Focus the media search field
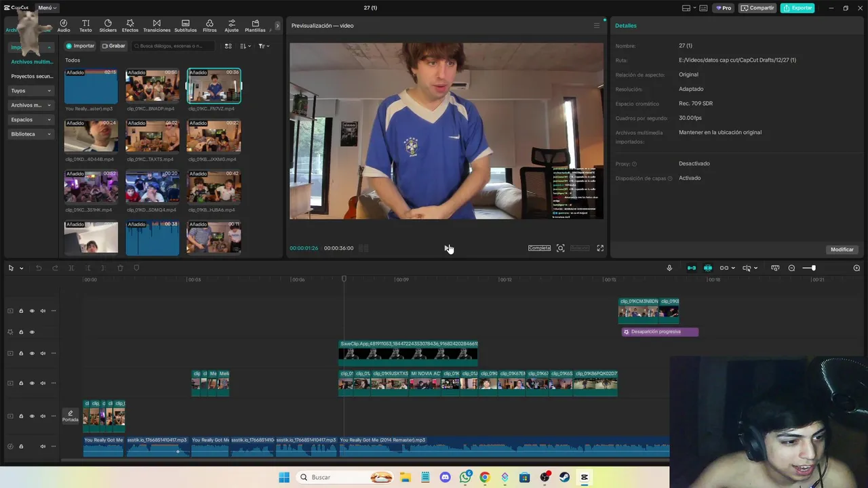The image size is (868, 488). click(x=173, y=46)
